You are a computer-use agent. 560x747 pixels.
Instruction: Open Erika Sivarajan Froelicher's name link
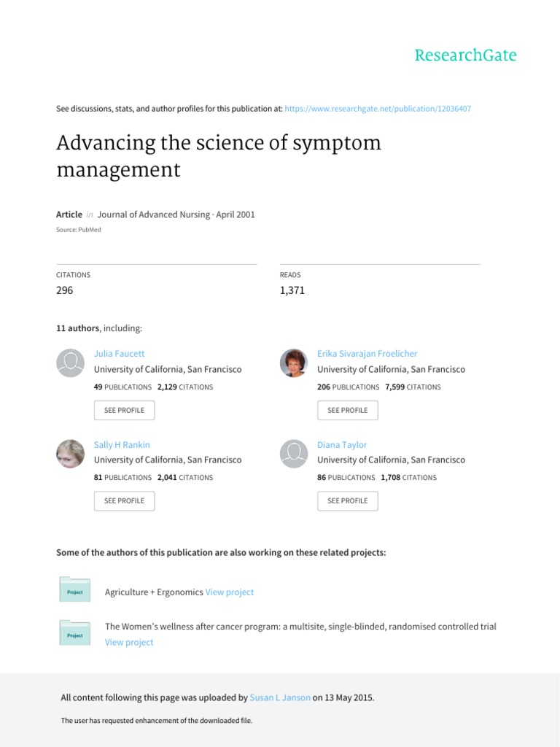(367, 354)
